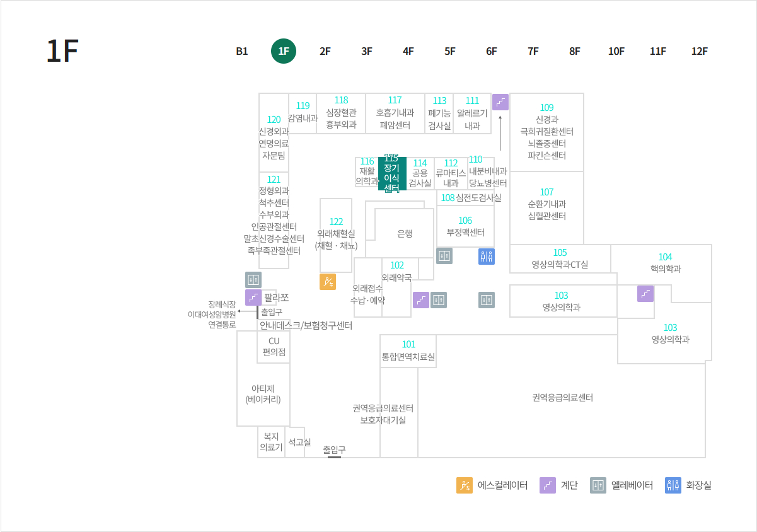
Task: Click room 119 감염내과
Action: [x=303, y=112]
